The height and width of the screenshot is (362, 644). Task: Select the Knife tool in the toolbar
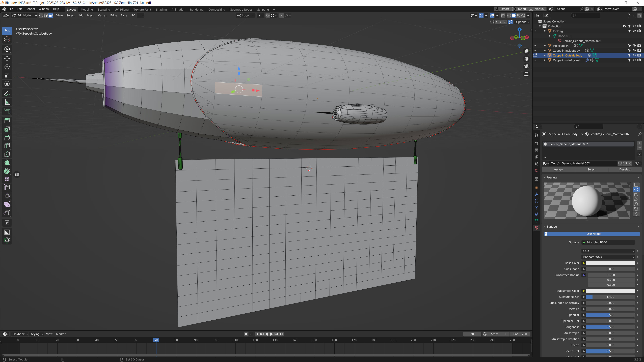pyautogui.click(x=7, y=154)
